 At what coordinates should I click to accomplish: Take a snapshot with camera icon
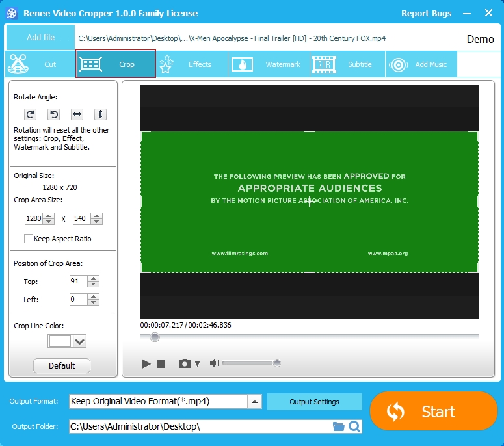click(x=185, y=363)
